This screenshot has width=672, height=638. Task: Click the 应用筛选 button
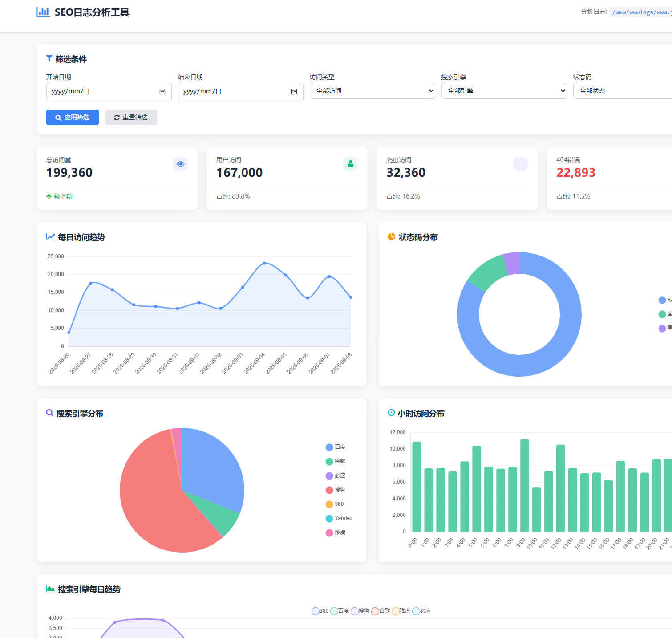(73, 118)
